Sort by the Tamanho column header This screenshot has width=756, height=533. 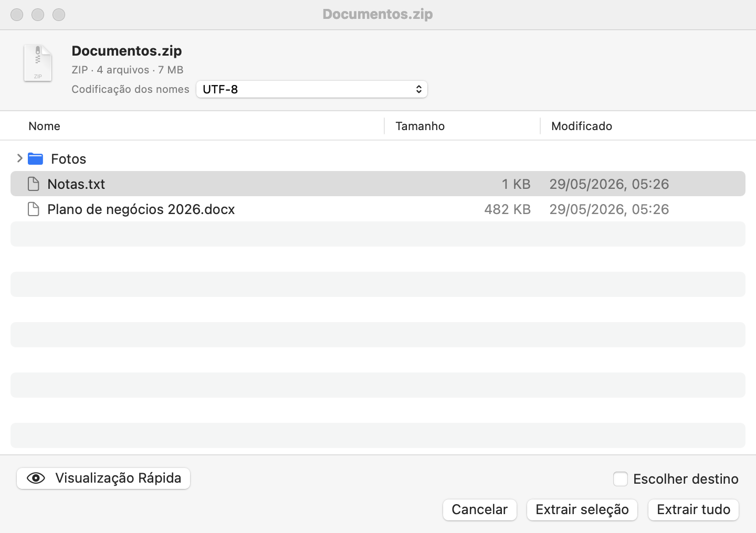420,126
